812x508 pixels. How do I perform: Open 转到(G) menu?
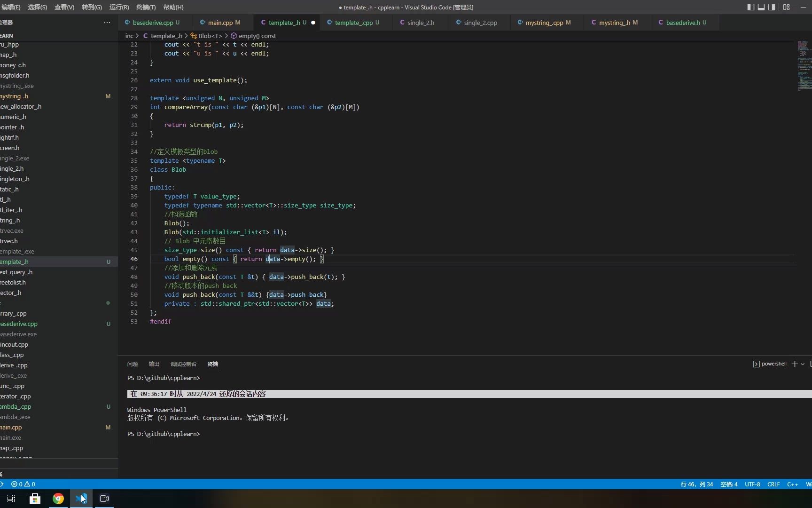[92, 7]
